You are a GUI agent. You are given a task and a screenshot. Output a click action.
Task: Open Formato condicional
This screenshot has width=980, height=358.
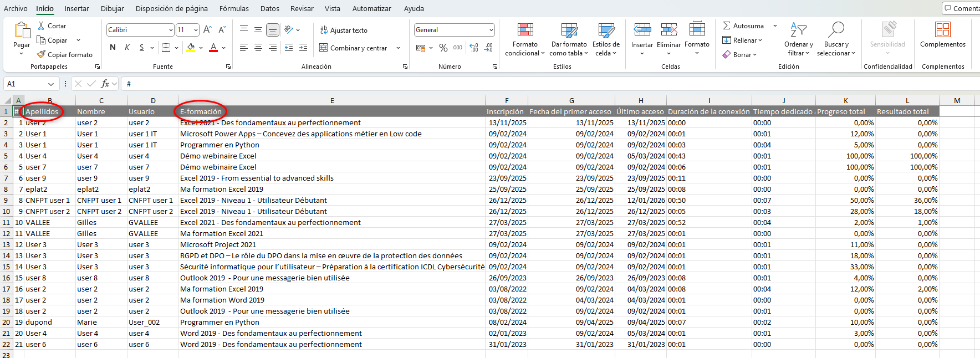coord(525,39)
